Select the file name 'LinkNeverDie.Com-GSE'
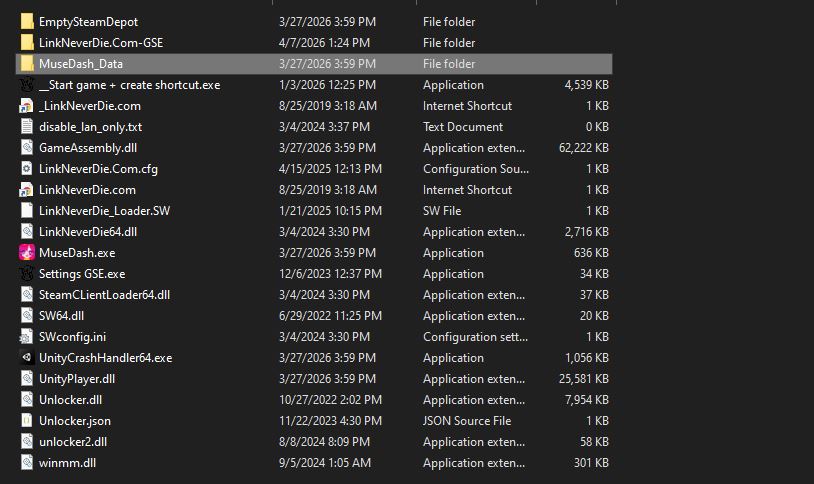814x484 pixels. pos(101,43)
